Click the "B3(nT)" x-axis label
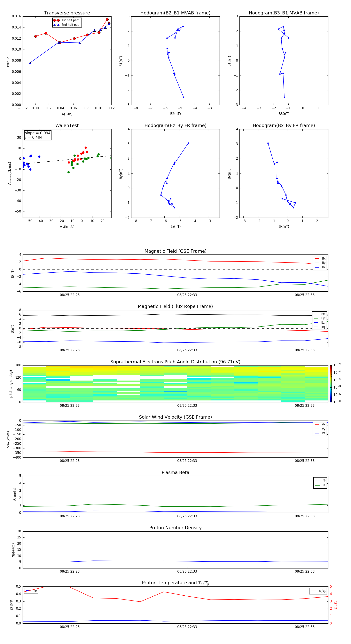 click(284, 114)
